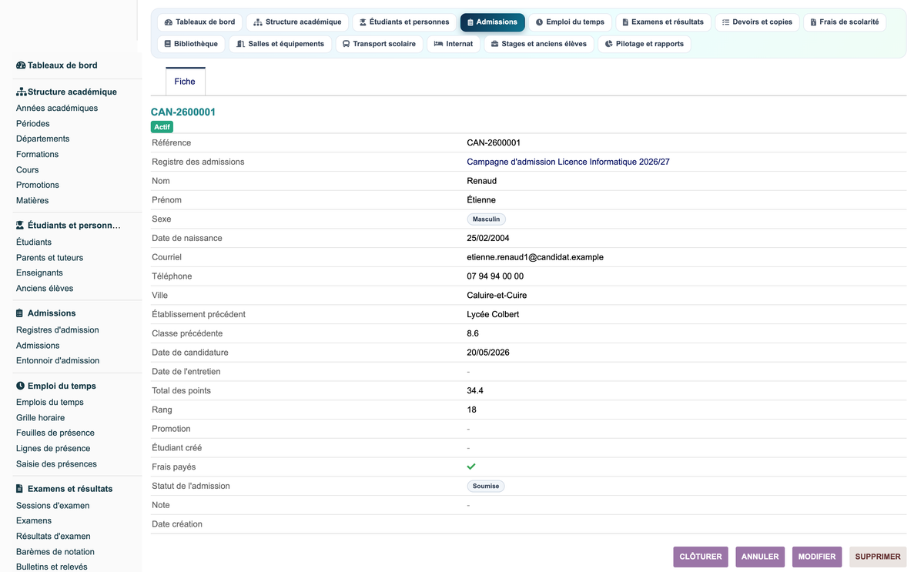This screenshot has height=572, width=924.
Task: Click the ANNULER button
Action: [x=760, y=557]
